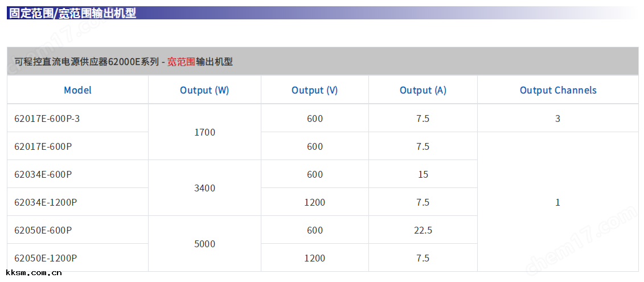
Task: Click the 1700 watt output cell
Action: tap(205, 132)
